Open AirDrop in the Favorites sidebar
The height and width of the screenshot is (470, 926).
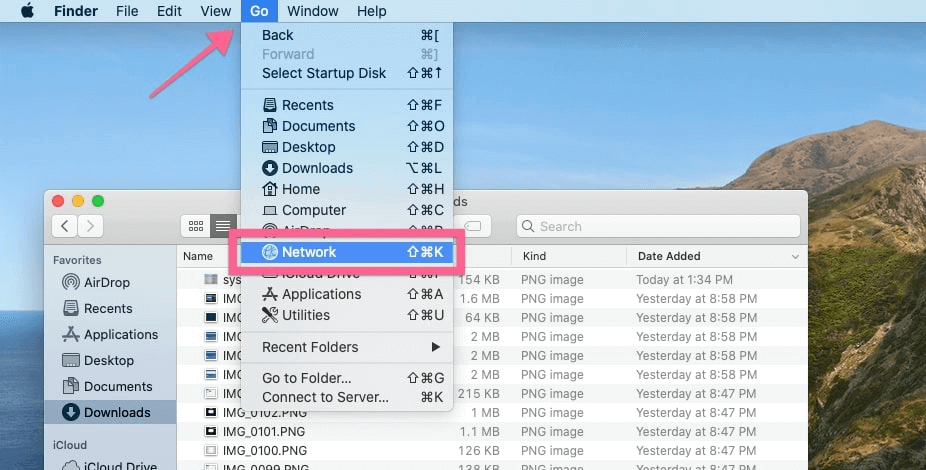107,282
